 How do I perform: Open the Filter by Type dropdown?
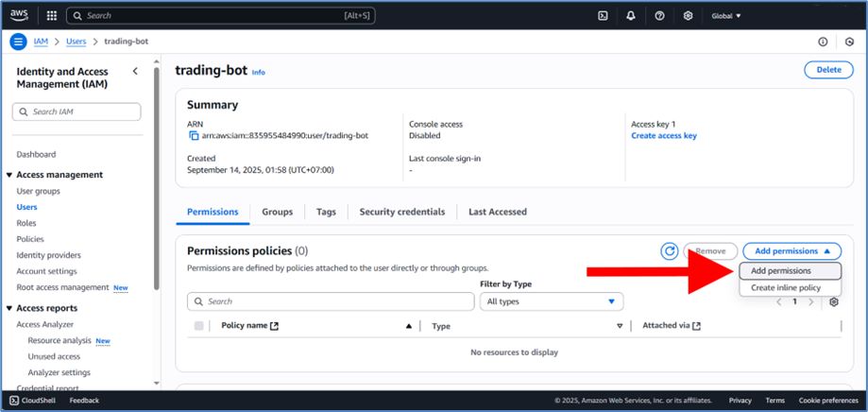552,301
